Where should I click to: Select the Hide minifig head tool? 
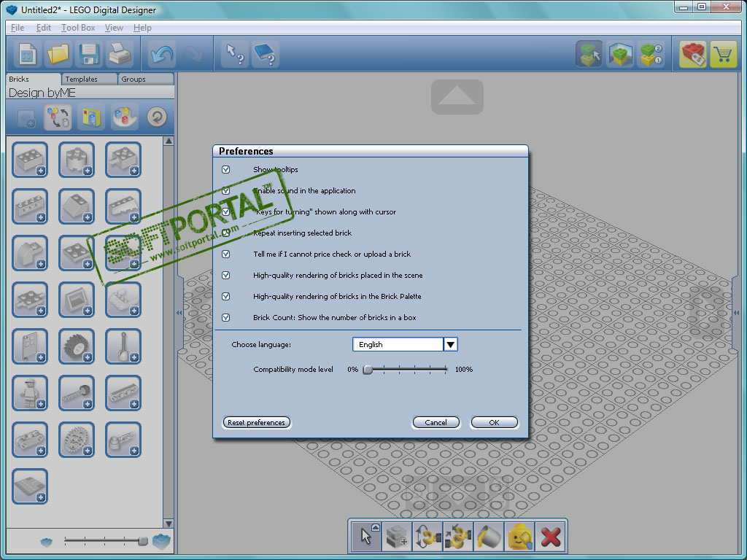pos(519,536)
